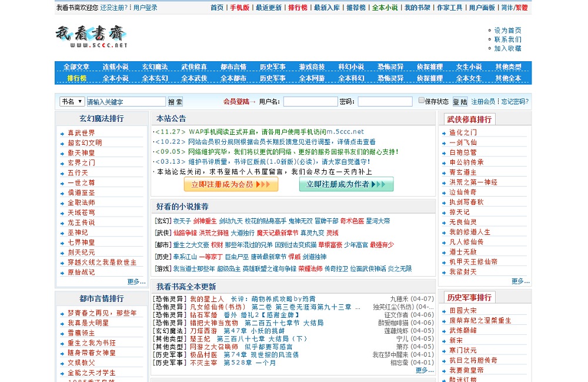Open the novel 田园大宋 in 历史军事排行

click(463, 311)
